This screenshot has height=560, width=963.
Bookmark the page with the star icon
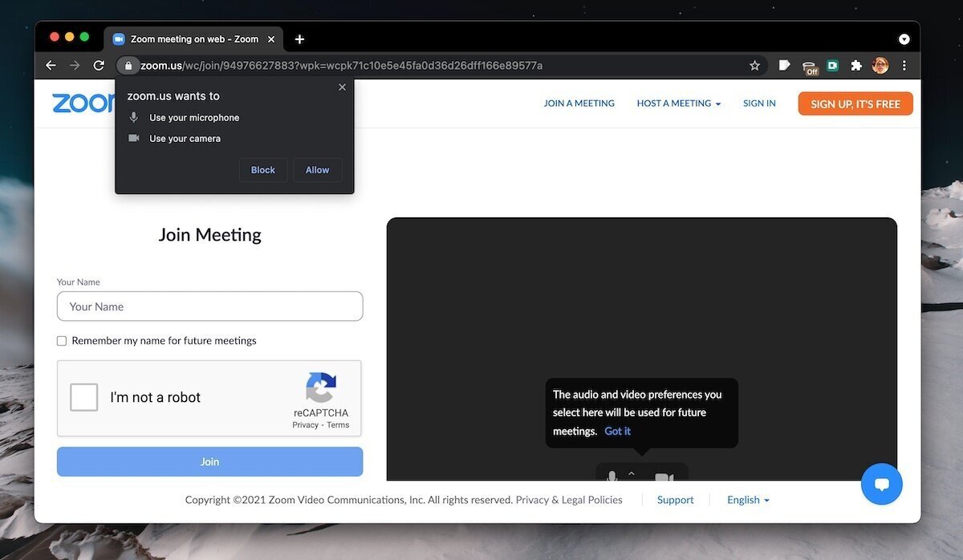754,65
